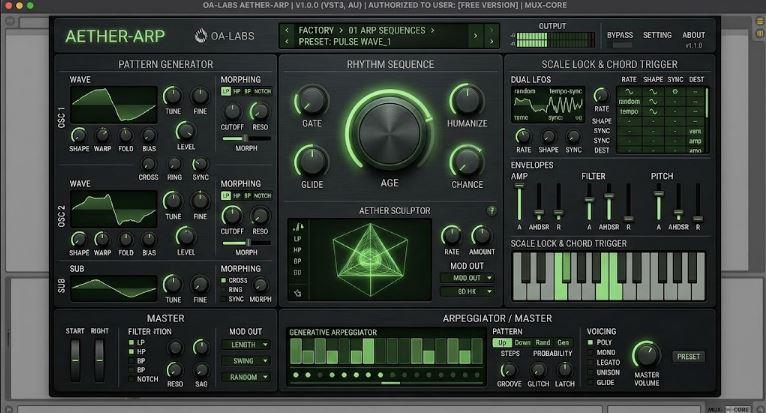This screenshot has height=413, width=766.
Task: Click the Dual LFOs table scrollbar
Action: point(707,102)
